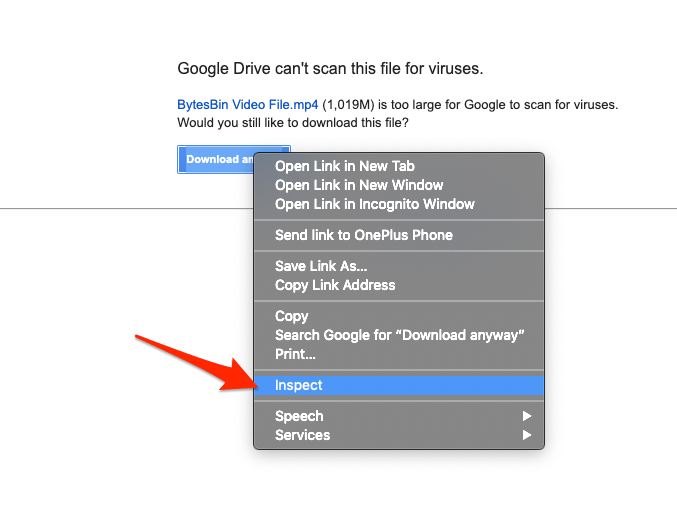Expand the Services submenu
Image resolution: width=677 pixels, height=510 pixels.
[399, 435]
